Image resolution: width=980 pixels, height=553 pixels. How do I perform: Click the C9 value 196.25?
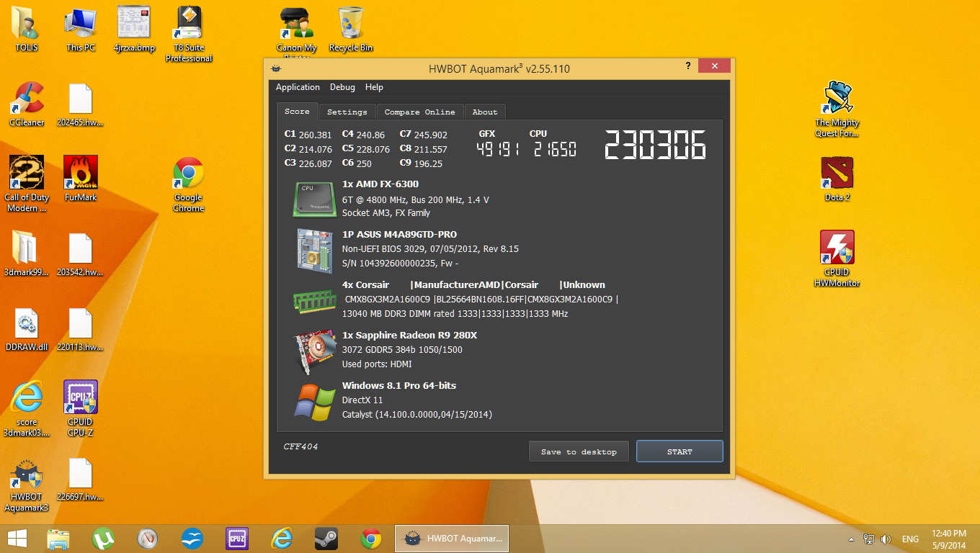(x=428, y=163)
